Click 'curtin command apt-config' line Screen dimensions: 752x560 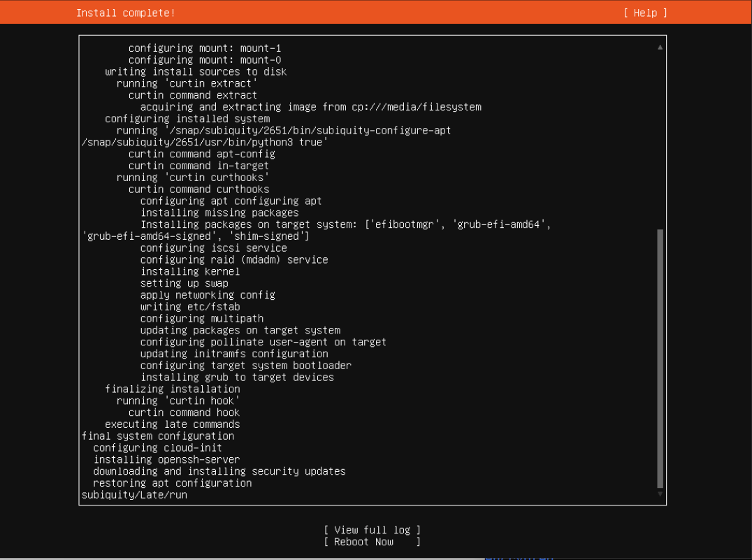coord(202,154)
